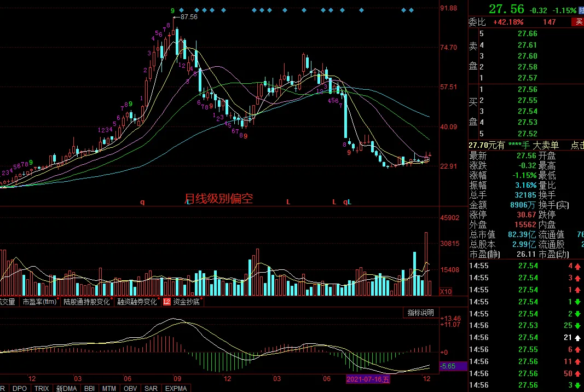The width and height of the screenshot is (584, 392).
Task: Click the red up arrow beside volume 11
Action: coord(577,362)
